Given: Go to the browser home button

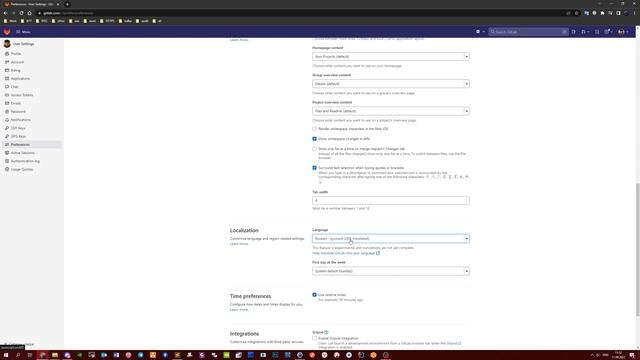Looking at the screenshot, I should [x=29, y=13].
